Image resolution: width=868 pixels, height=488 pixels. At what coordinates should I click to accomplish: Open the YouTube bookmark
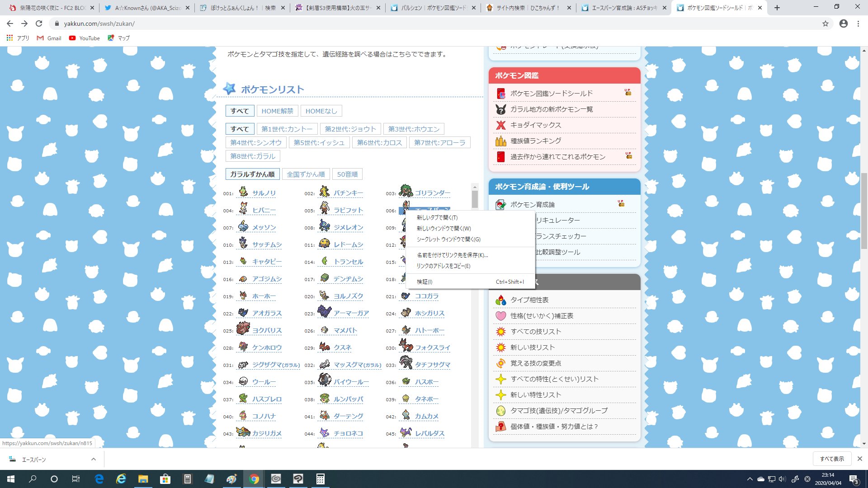point(85,38)
